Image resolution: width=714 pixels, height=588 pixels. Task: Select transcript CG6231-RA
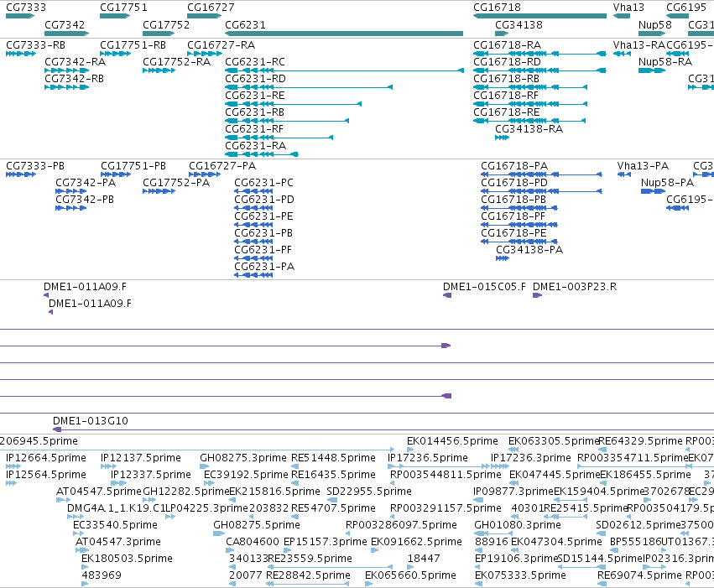[255, 146]
